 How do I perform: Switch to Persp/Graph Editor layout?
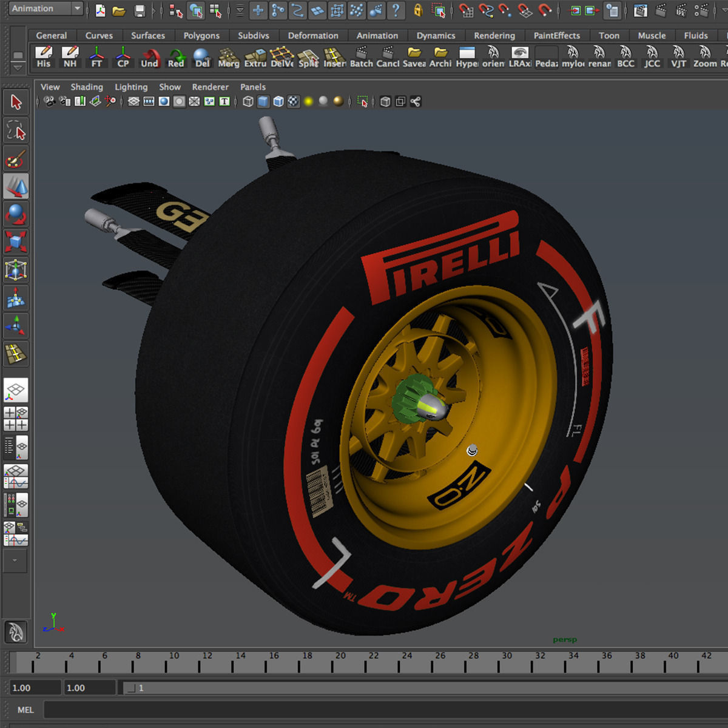click(16, 476)
